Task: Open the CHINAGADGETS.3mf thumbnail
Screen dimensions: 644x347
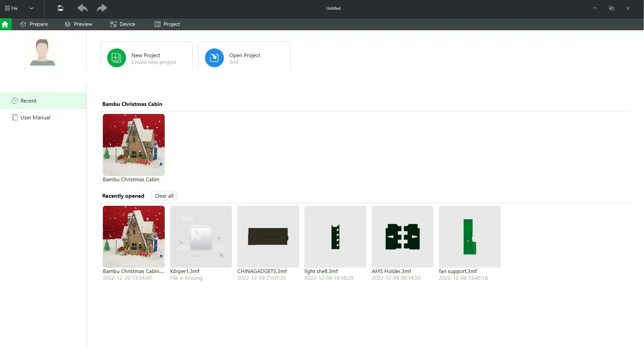Action: click(268, 237)
